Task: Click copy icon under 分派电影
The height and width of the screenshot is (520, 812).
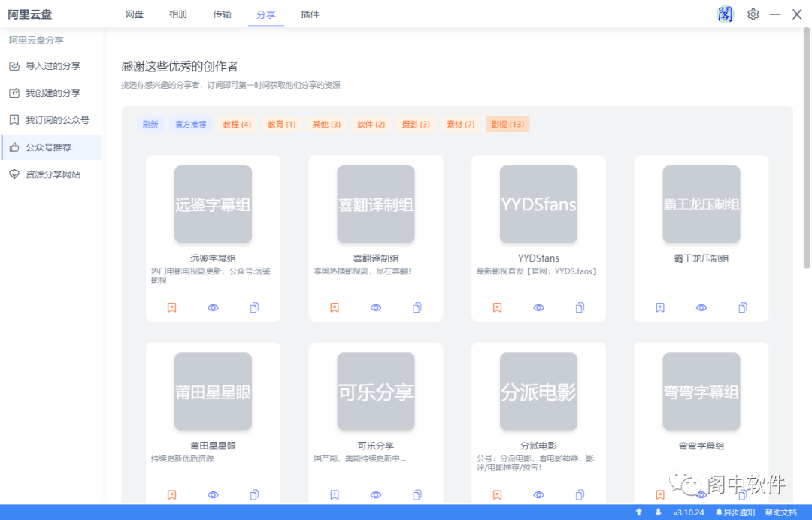Action: pyautogui.click(x=580, y=494)
